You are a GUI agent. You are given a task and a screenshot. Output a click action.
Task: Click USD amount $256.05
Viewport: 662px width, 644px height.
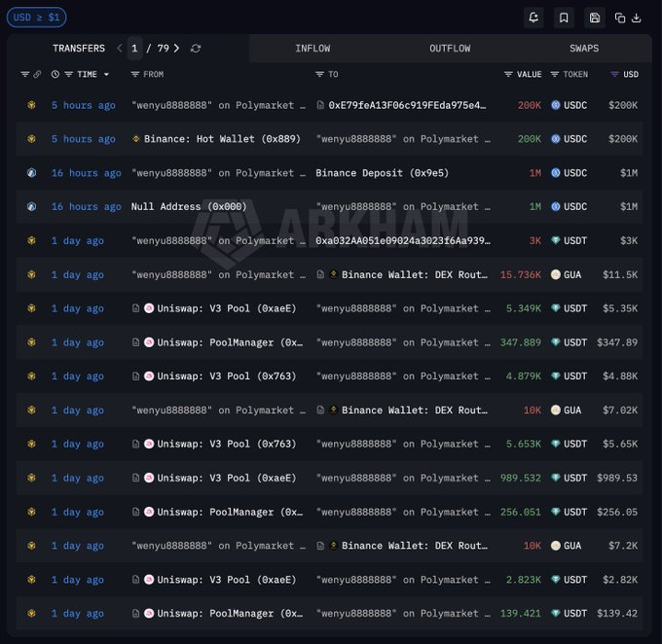tap(617, 512)
